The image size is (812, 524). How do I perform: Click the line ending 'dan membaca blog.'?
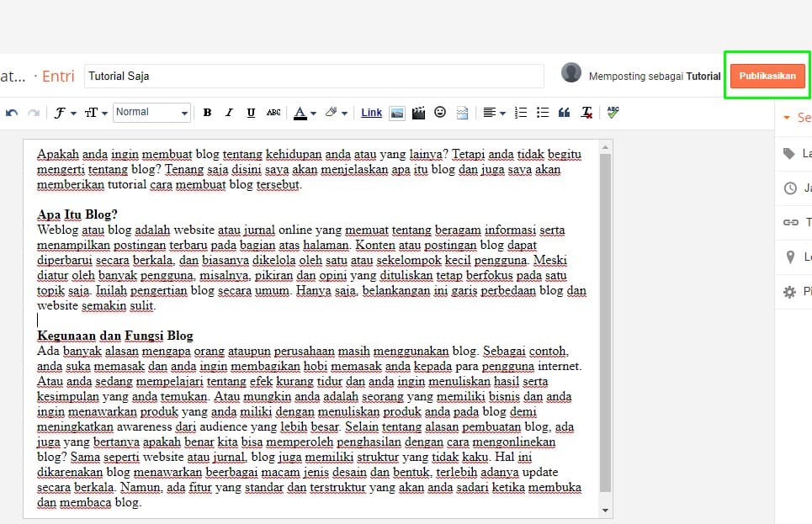click(x=89, y=502)
